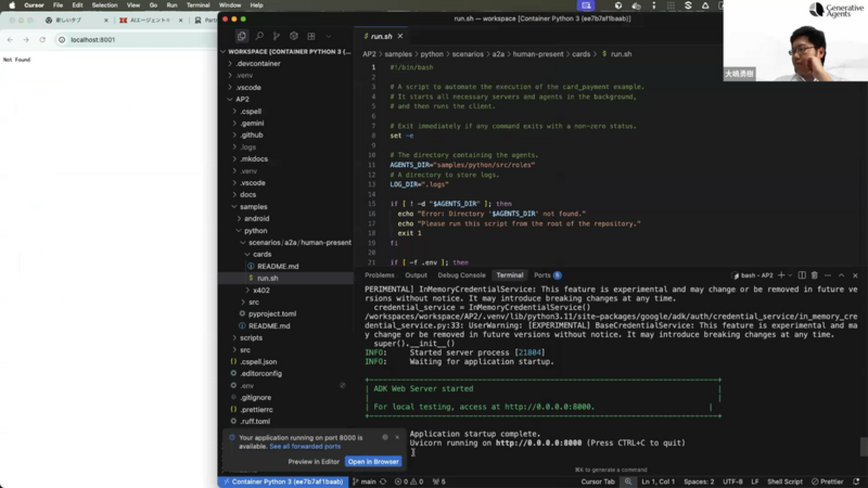
Task: Open the Source Control view icon
Action: (276, 36)
